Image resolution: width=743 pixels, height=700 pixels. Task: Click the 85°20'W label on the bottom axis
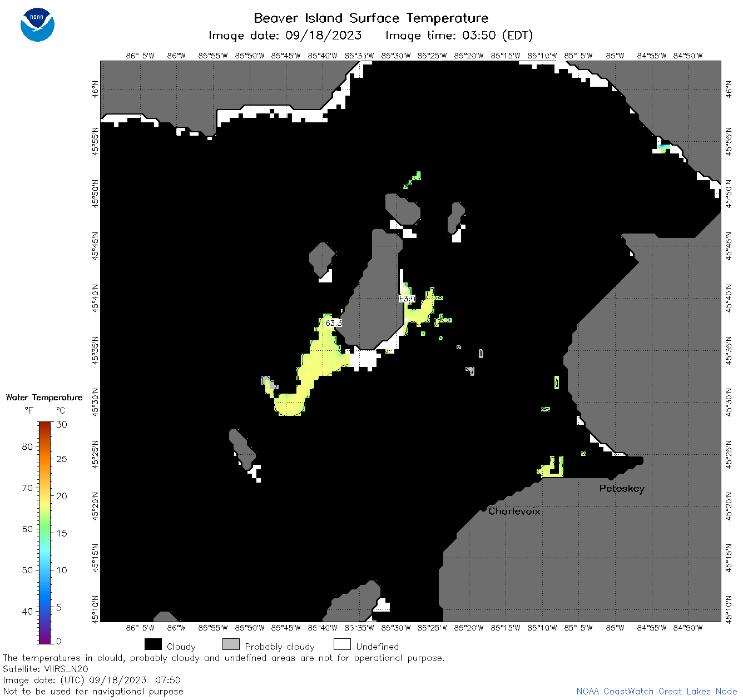469,628
